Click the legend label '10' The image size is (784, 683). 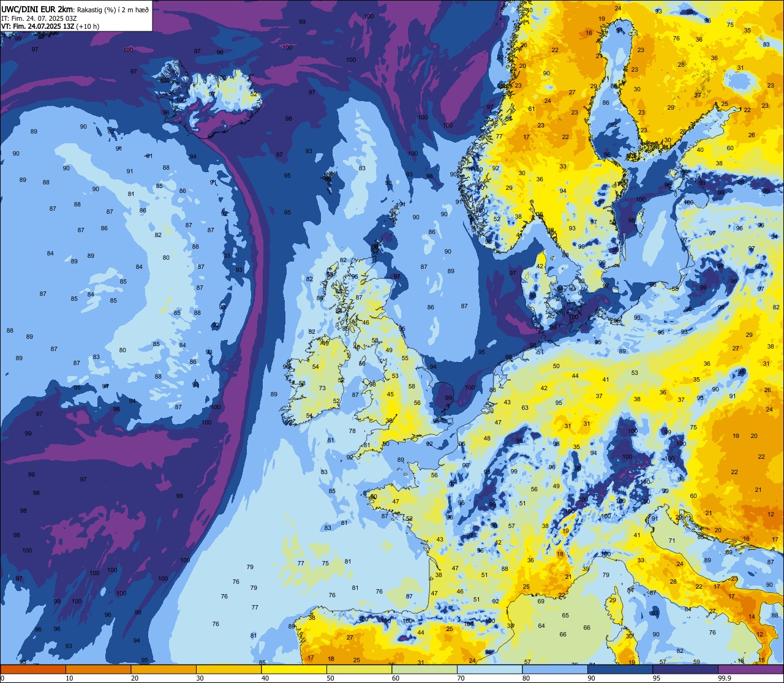[69, 678]
